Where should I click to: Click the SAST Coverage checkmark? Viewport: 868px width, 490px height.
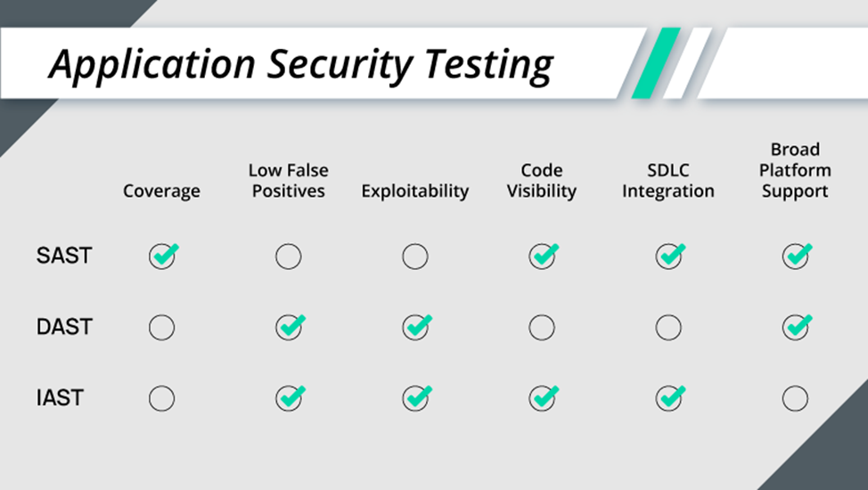[x=162, y=257]
